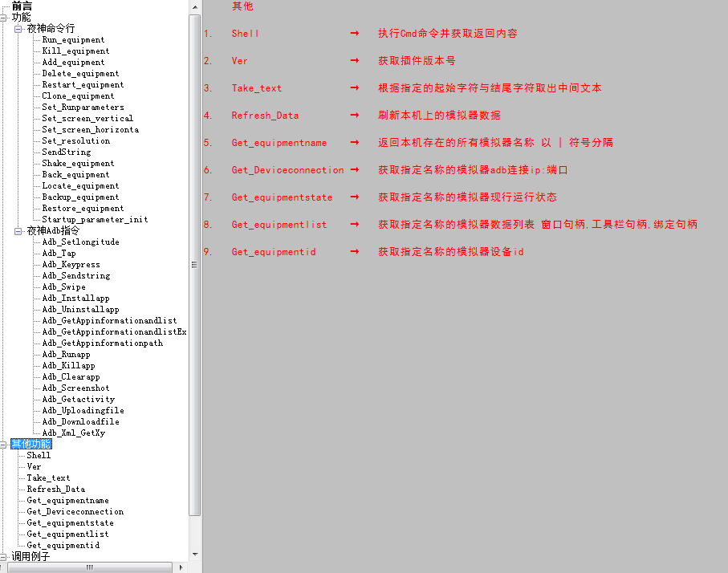Screen dimensions: 728x573
Task: Select the 夜神Adb指令 tree label
Action: point(53,231)
